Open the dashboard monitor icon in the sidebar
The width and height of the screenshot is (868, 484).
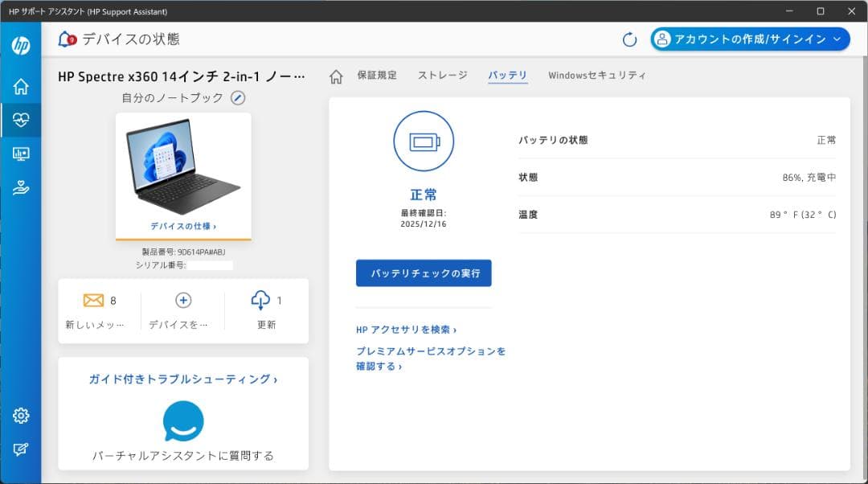(21, 154)
